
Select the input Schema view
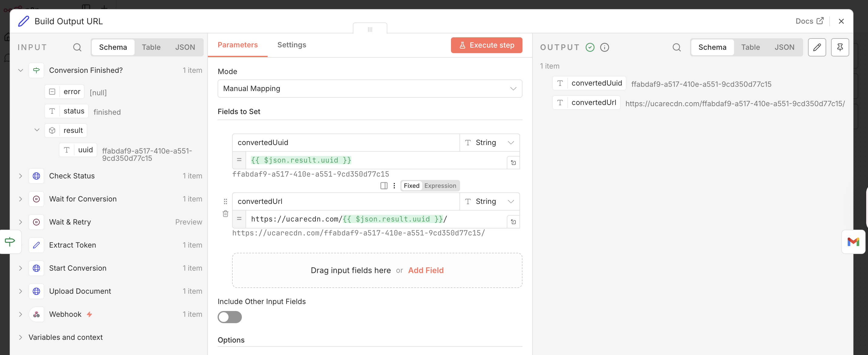click(x=113, y=47)
